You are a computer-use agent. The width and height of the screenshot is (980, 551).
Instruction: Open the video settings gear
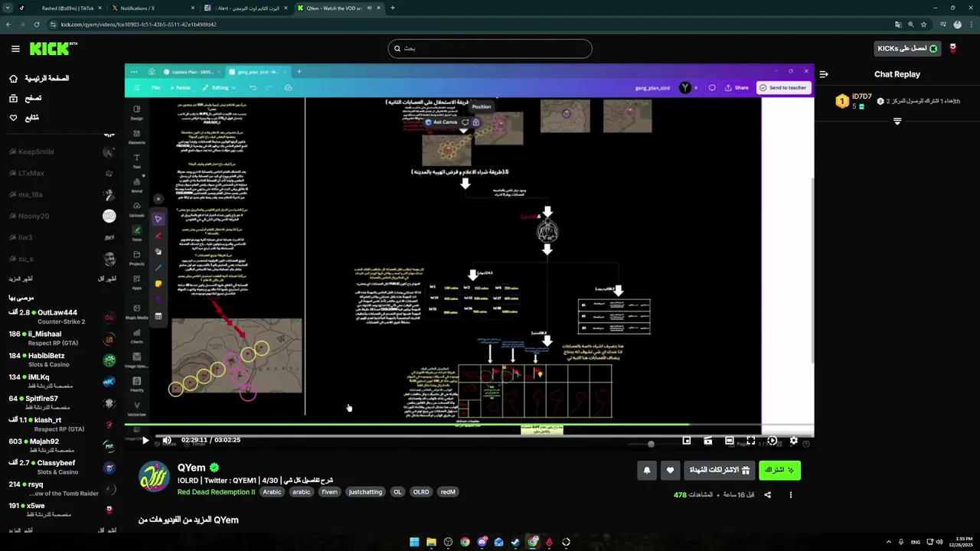[793, 441]
